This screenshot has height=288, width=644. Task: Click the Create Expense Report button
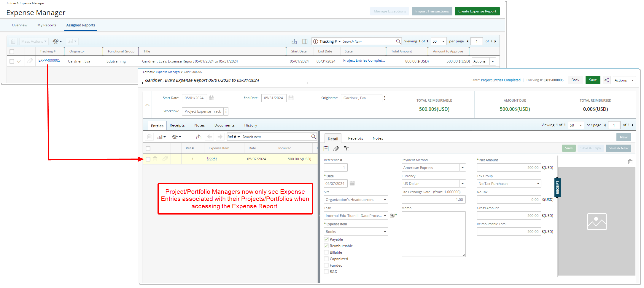pyautogui.click(x=477, y=11)
